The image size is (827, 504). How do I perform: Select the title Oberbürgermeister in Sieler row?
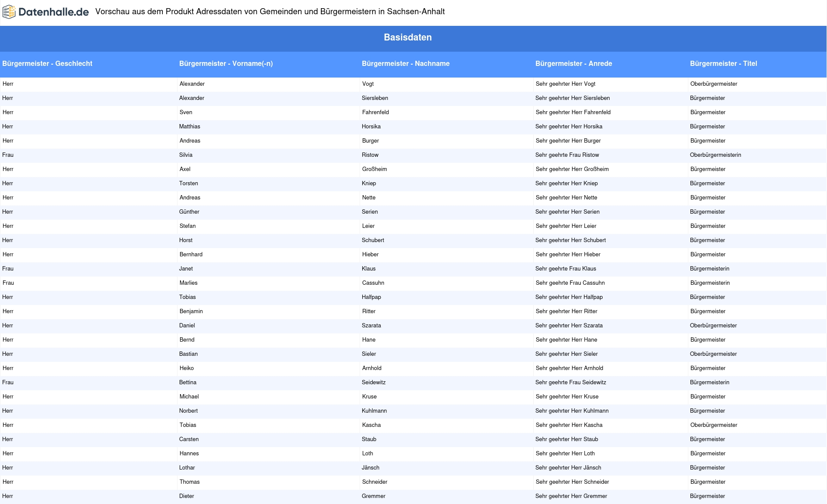[713, 354]
